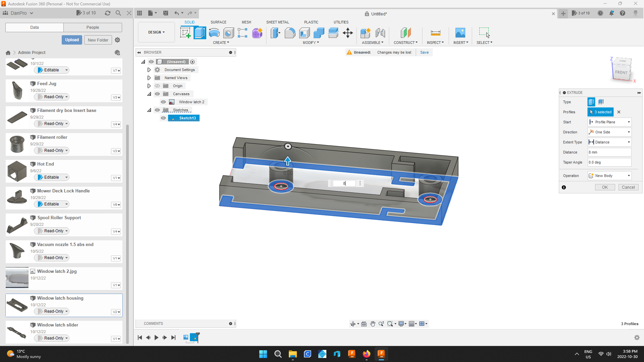
Task: Toggle visibility of Window latch 2 canvas
Action: click(164, 102)
